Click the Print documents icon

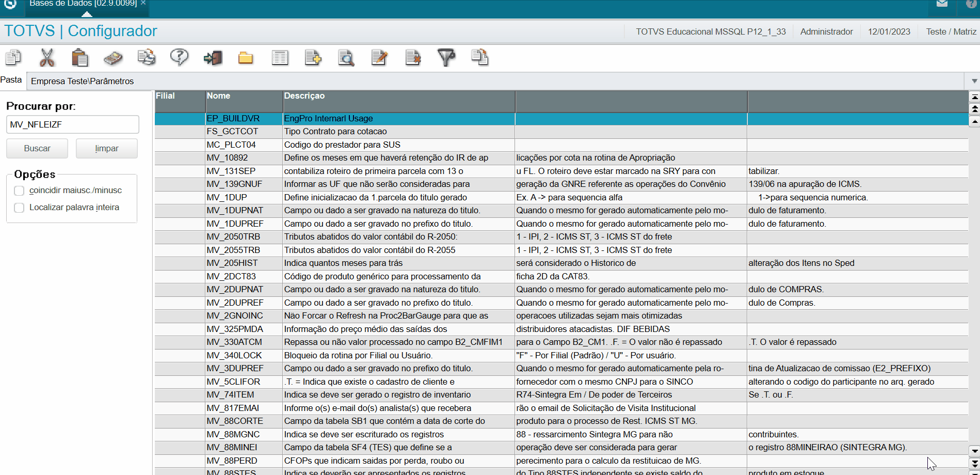coord(147,57)
